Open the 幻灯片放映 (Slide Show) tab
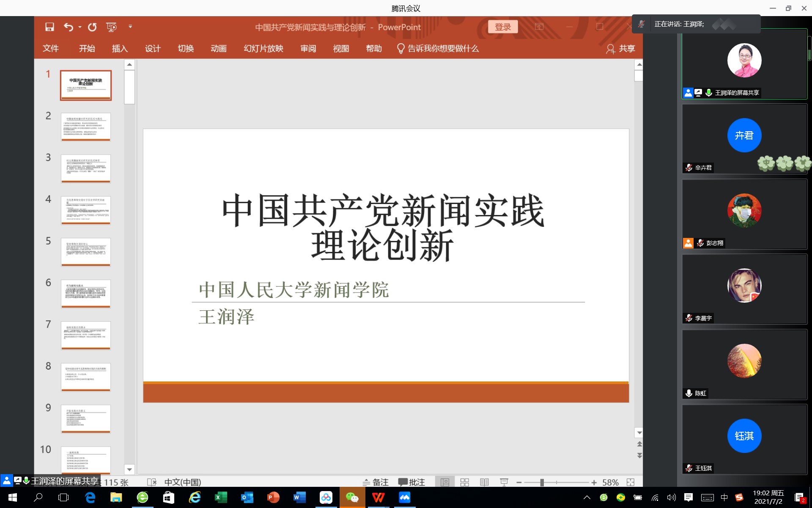This screenshot has width=812, height=508. (x=263, y=49)
